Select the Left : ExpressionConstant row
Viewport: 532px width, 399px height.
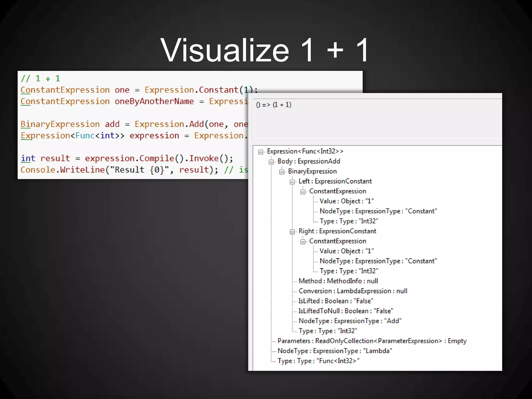click(335, 181)
